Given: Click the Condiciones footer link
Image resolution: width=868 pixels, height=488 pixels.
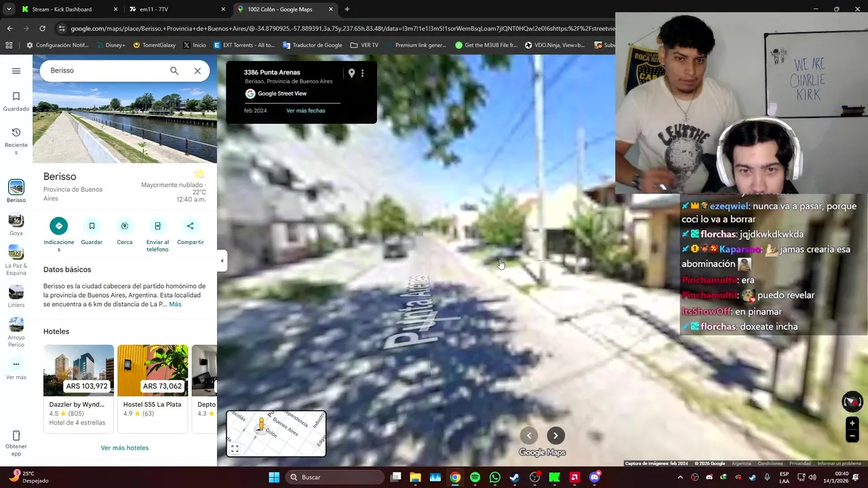Looking at the screenshot, I should tap(770, 464).
